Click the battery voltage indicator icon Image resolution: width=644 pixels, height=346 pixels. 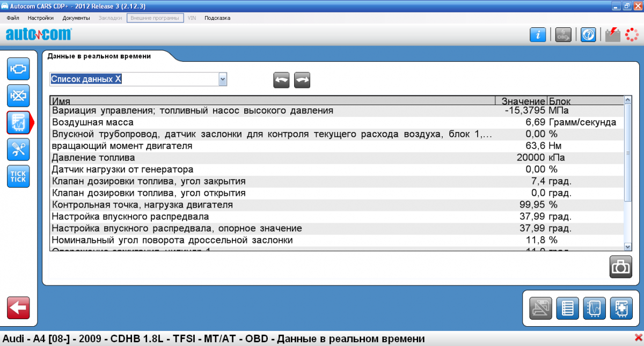click(x=612, y=35)
